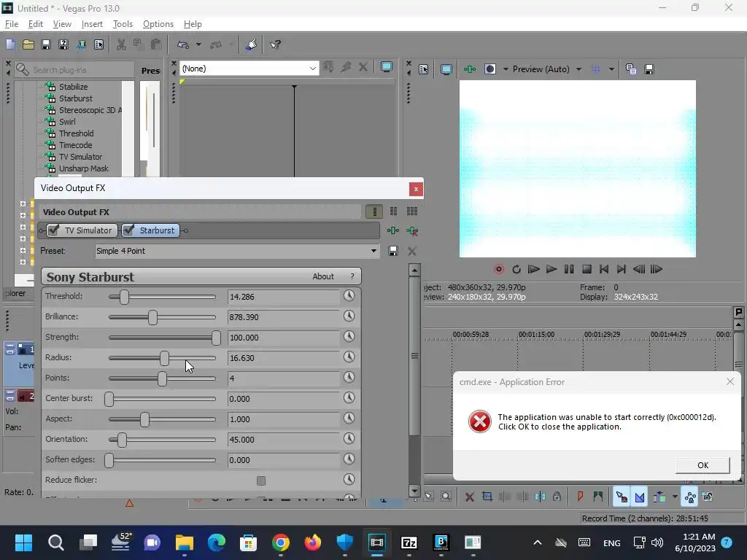The width and height of the screenshot is (747, 560).
Task: Save the Starburst preset with disk icon
Action: click(393, 251)
